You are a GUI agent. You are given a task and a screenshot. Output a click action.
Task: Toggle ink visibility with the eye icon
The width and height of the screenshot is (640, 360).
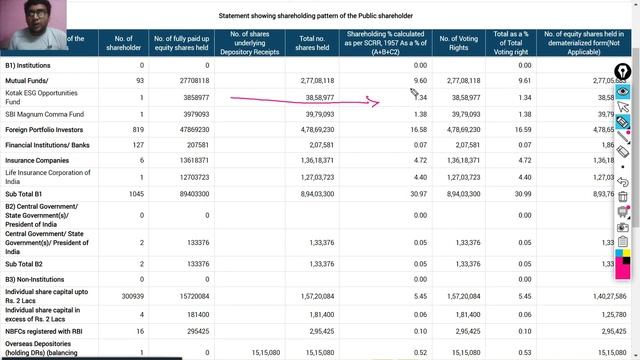(x=622, y=92)
